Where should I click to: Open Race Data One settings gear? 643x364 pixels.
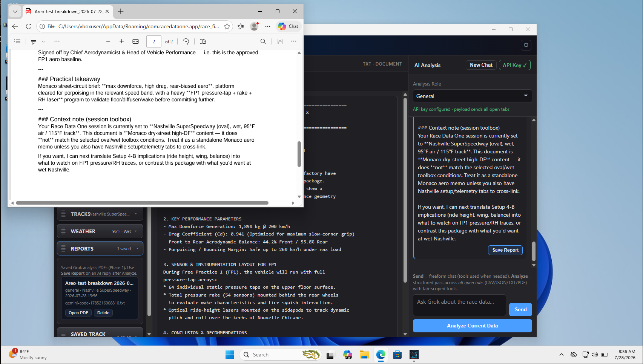click(x=526, y=45)
